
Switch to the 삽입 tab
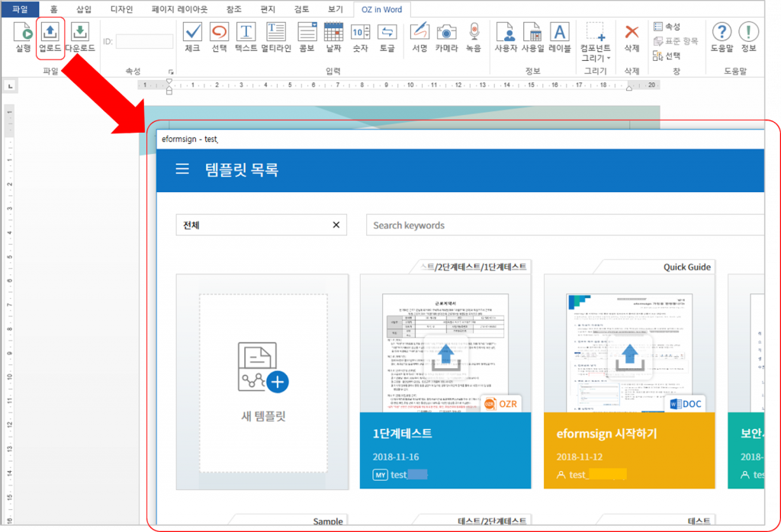[84, 9]
